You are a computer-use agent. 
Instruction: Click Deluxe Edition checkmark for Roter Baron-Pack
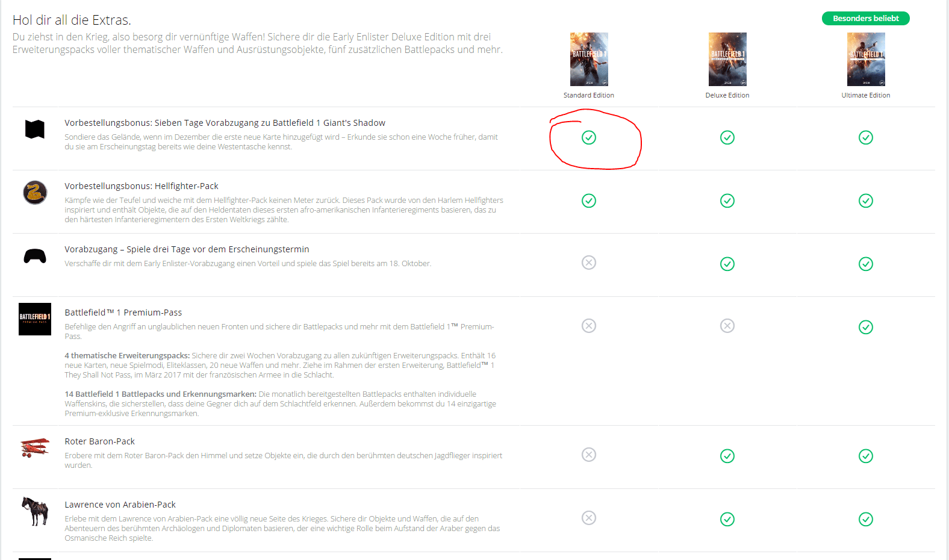coord(727,456)
